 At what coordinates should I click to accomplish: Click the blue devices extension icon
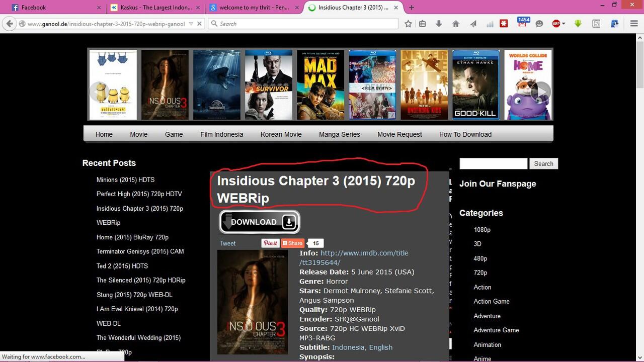(x=614, y=24)
